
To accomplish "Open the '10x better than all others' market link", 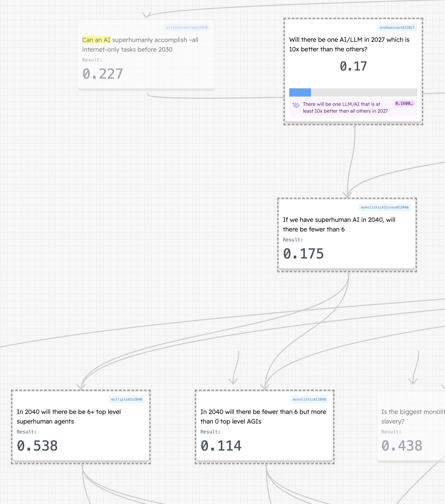I will [x=345, y=108].
